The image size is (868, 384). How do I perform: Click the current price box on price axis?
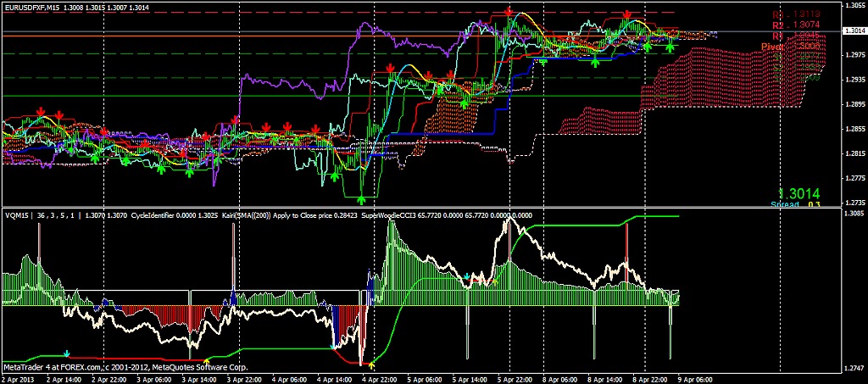click(854, 31)
